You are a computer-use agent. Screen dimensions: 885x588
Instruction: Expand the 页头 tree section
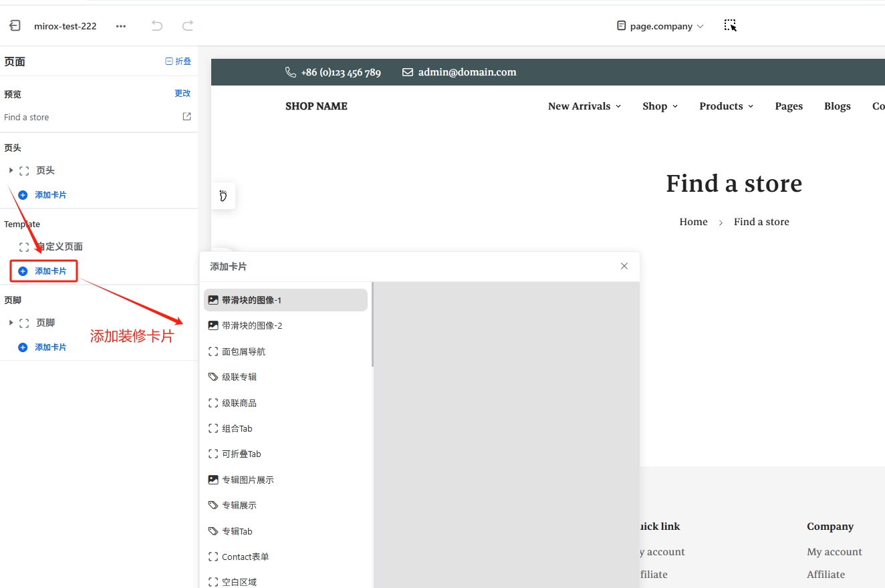point(11,170)
